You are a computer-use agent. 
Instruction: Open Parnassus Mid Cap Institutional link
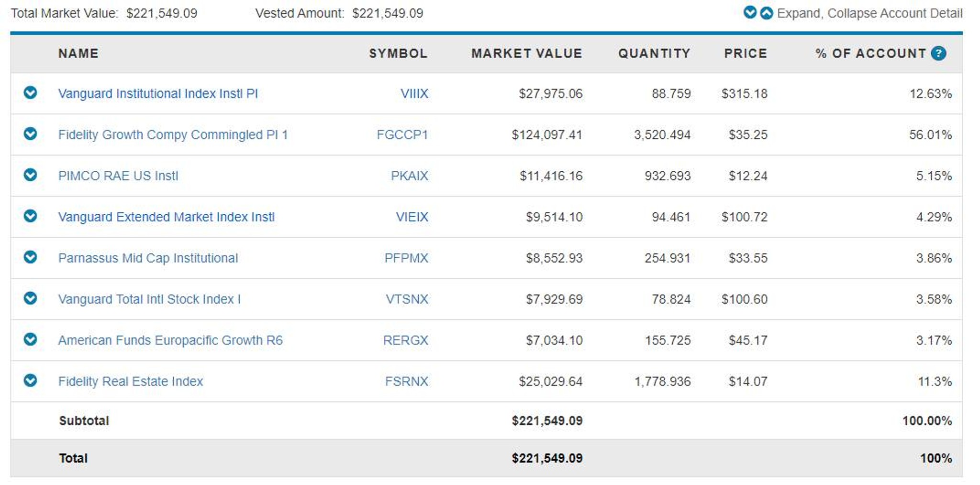tap(148, 258)
